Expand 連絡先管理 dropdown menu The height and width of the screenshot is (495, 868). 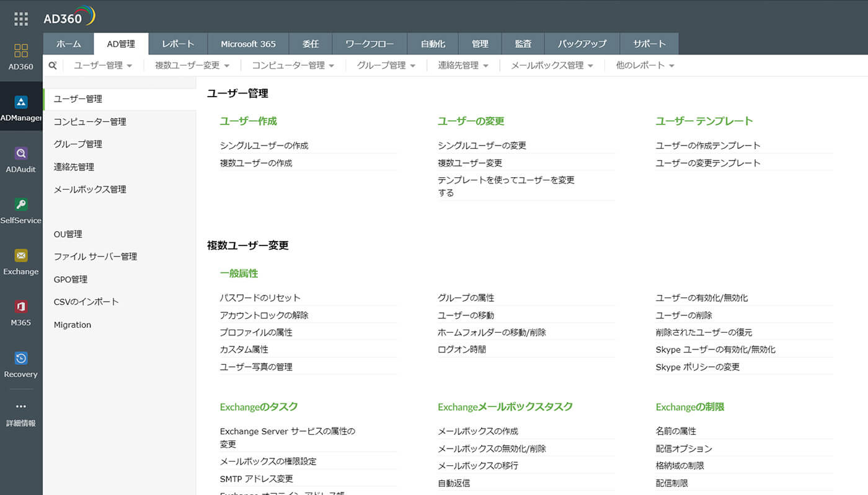click(463, 65)
